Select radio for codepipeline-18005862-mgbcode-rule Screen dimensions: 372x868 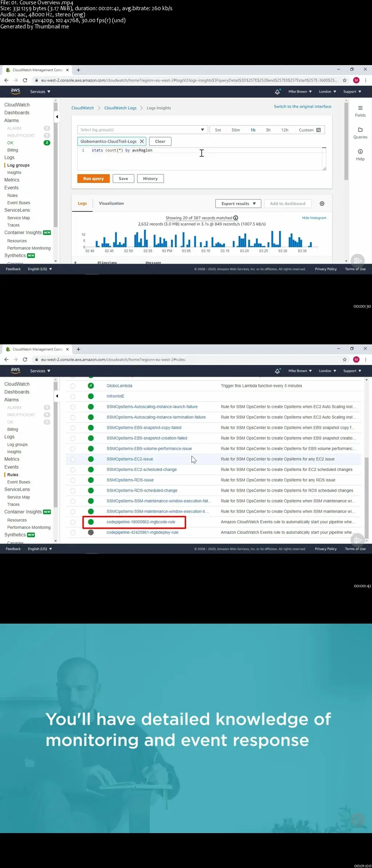73,522
